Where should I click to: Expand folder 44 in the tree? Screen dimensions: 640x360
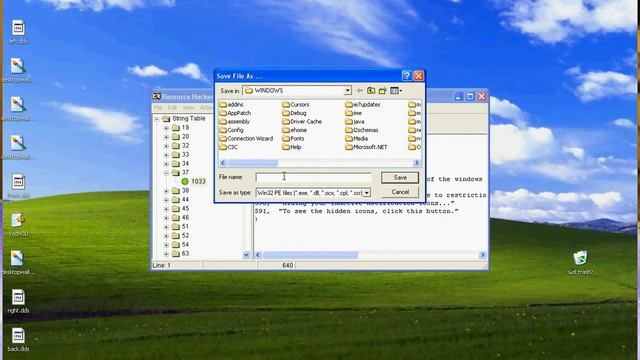click(x=166, y=200)
